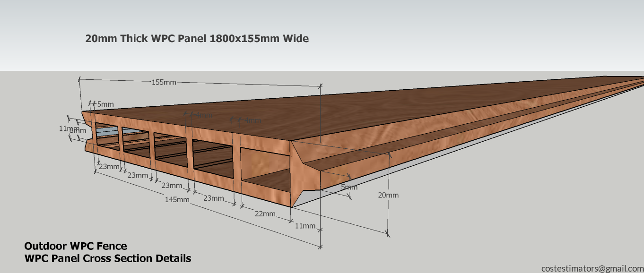Click the '11mm' label below the '22mm' dimension

tap(305, 226)
